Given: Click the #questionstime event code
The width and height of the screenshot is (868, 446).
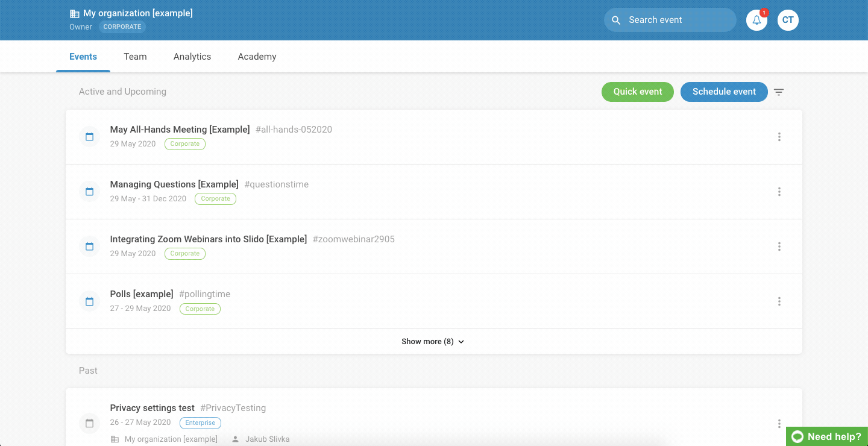Looking at the screenshot, I should click(x=277, y=184).
